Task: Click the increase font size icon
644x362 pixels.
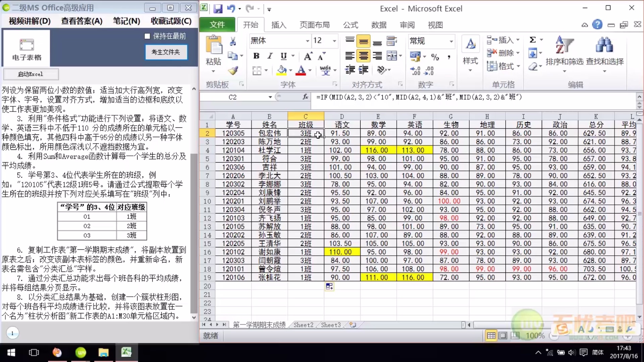Action: tap(308, 56)
